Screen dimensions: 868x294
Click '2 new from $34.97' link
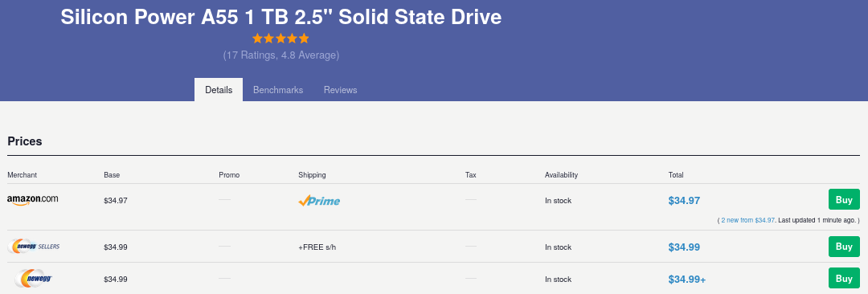point(748,220)
